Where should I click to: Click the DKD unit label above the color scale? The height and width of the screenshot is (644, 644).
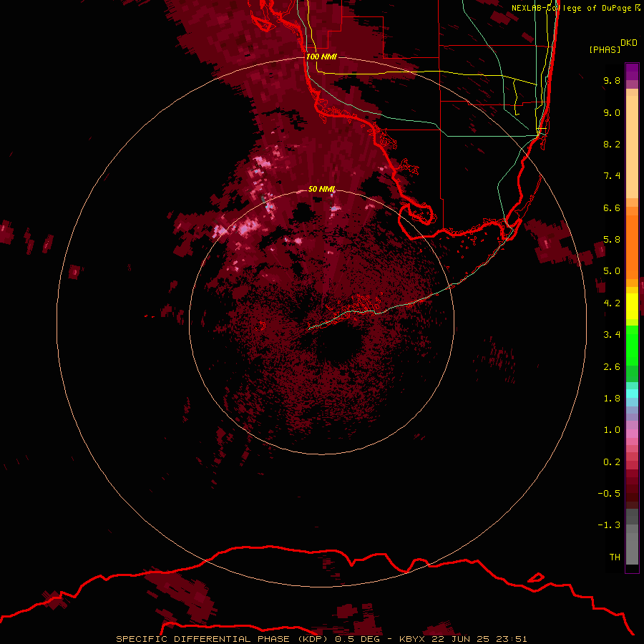point(629,43)
